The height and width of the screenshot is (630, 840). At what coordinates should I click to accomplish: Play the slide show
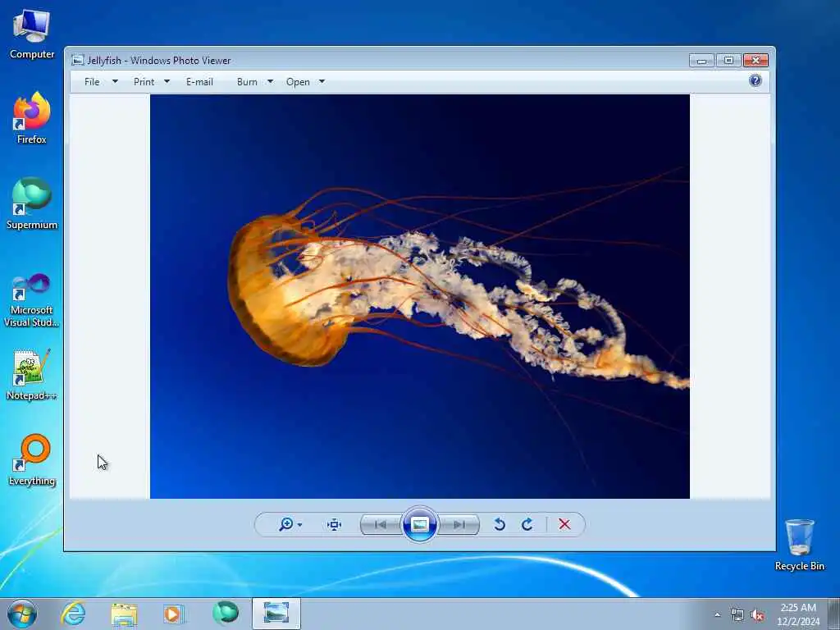click(x=419, y=524)
